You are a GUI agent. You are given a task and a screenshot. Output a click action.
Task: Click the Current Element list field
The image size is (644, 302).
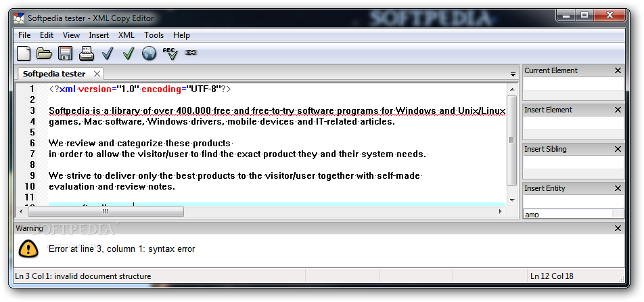click(573, 84)
